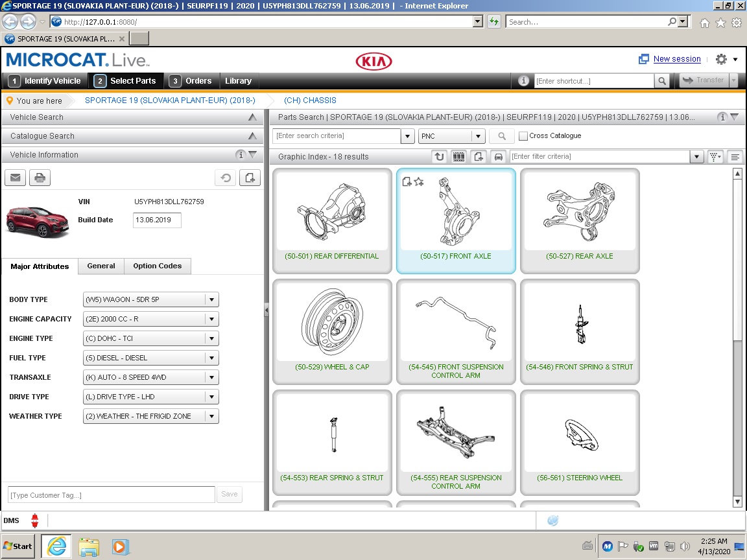Switch to Select Parts step tab
747x560 pixels.
125,81
